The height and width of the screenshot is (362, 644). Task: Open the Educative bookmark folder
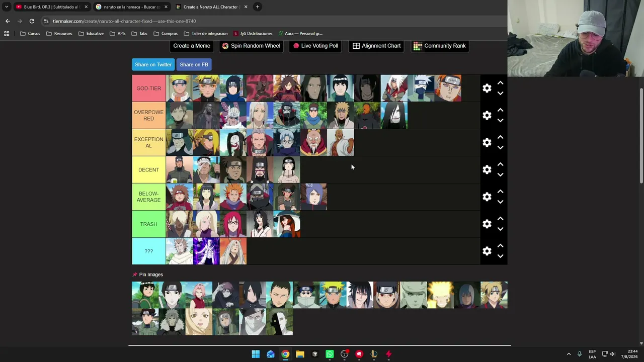91,34
